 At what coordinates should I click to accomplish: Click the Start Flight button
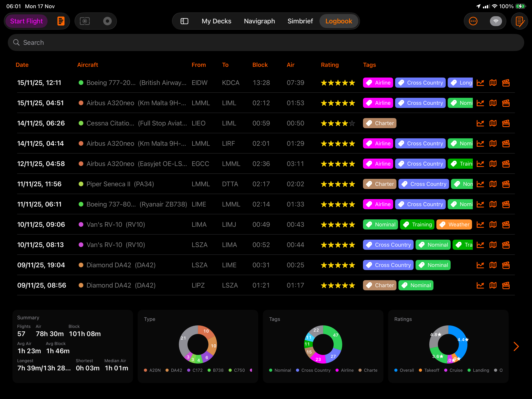(26, 21)
